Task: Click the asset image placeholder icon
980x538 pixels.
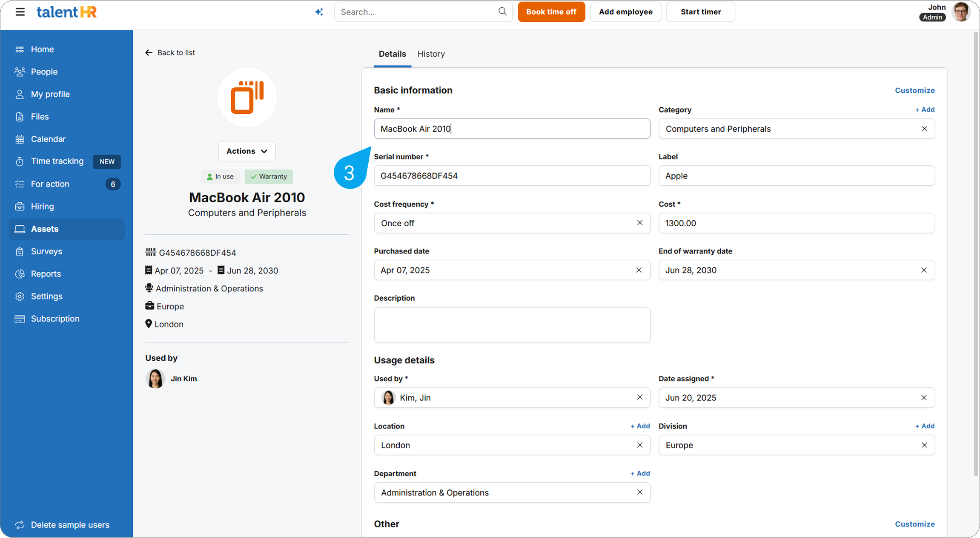Action: (x=247, y=98)
